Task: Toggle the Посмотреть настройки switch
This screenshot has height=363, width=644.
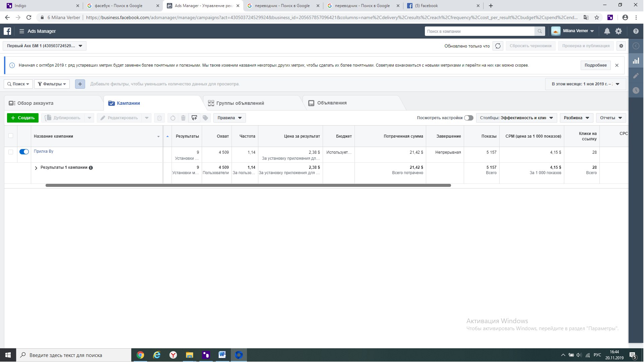Action: (469, 118)
